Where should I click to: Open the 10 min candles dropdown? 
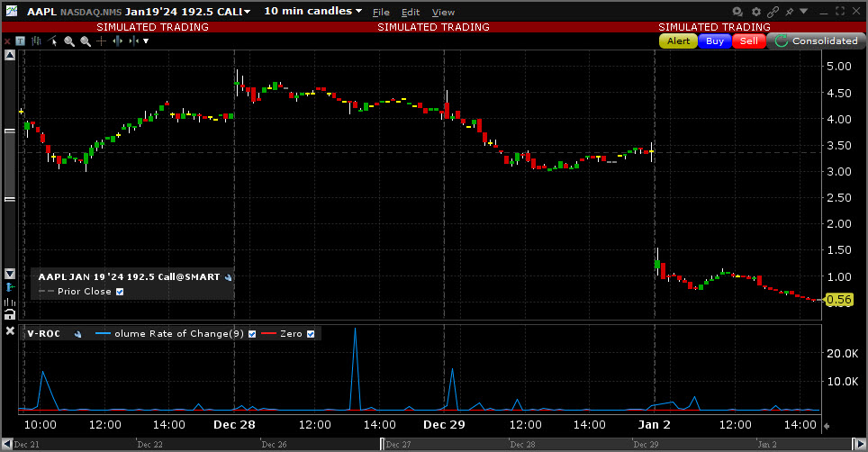[x=312, y=11]
